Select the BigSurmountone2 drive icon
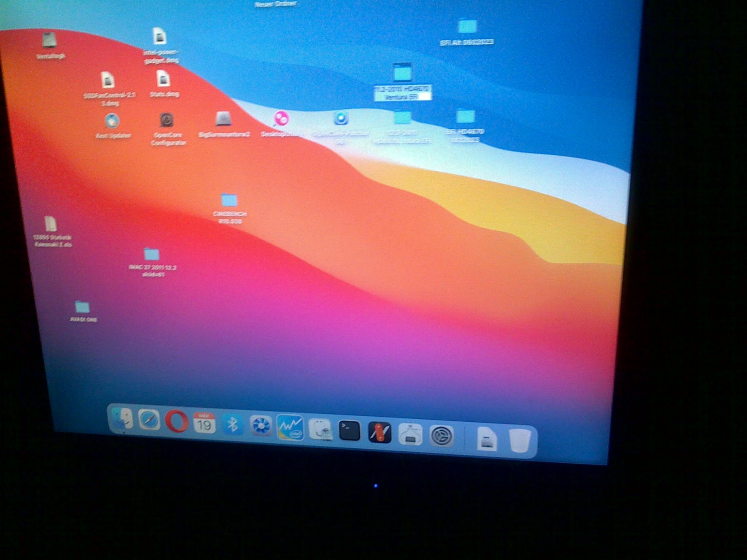747x560 pixels. [223, 119]
